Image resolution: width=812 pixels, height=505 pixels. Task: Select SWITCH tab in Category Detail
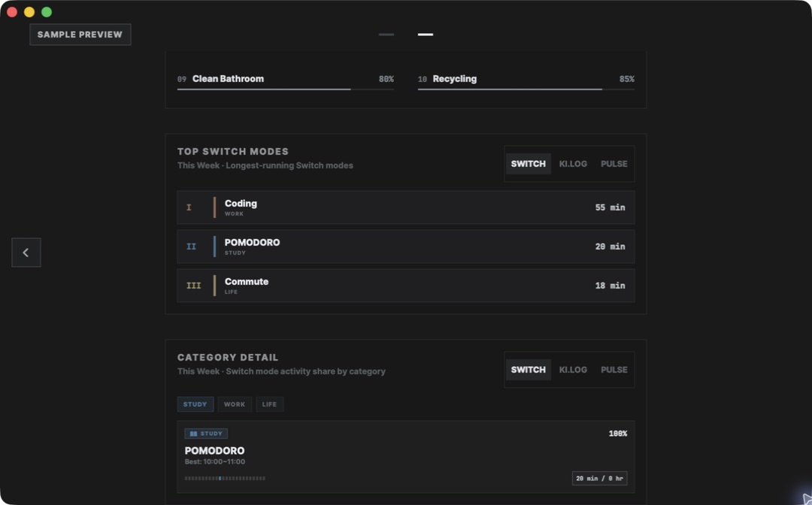point(529,370)
